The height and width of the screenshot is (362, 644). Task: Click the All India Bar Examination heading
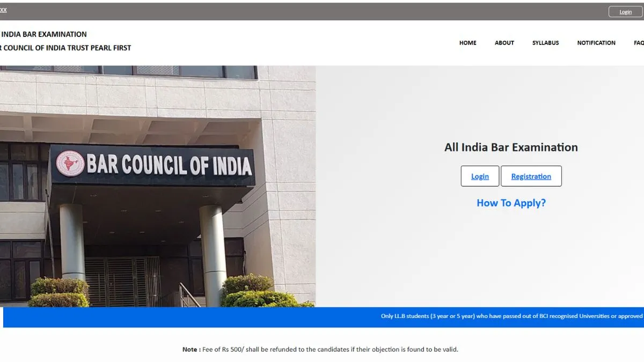(511, 147)
